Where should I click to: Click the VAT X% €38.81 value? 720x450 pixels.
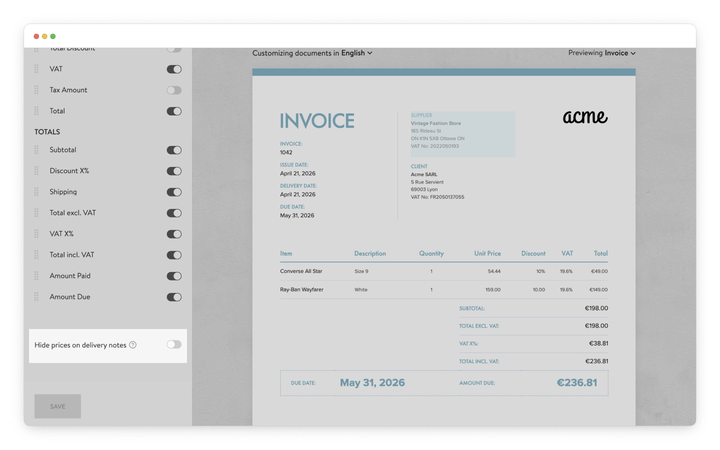click(599, 343)
